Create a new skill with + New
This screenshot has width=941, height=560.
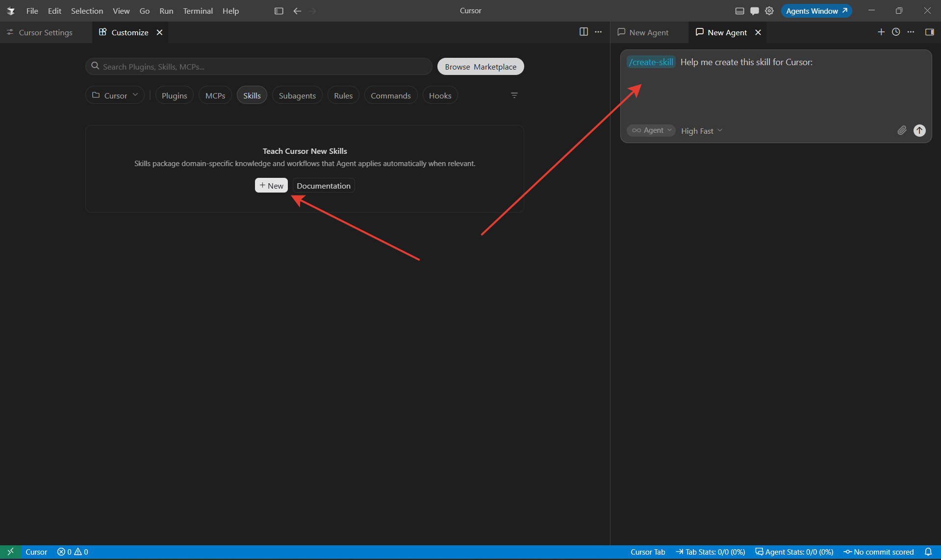click(271, 185)
